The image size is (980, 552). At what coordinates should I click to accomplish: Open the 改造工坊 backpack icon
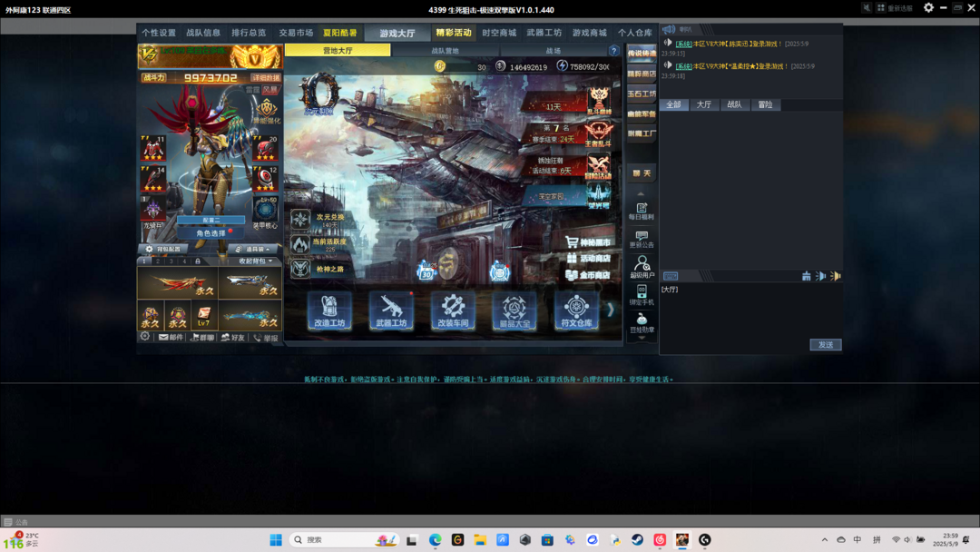(x=329, y=310)
